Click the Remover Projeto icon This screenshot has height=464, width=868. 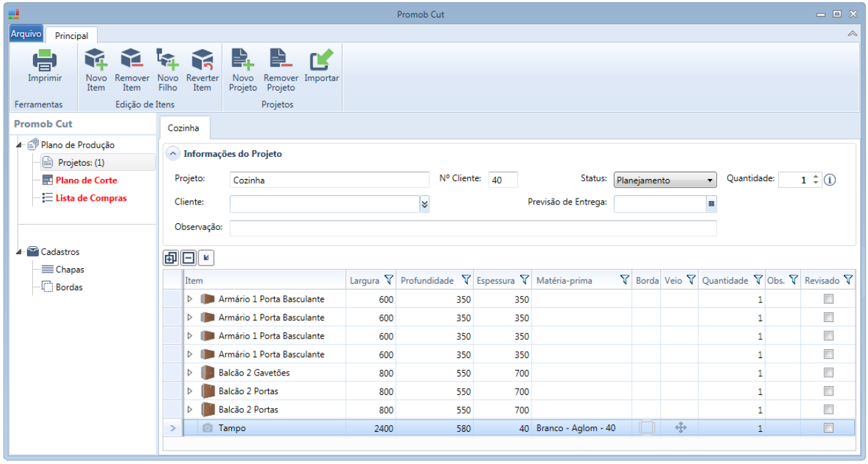coord(280,60)
